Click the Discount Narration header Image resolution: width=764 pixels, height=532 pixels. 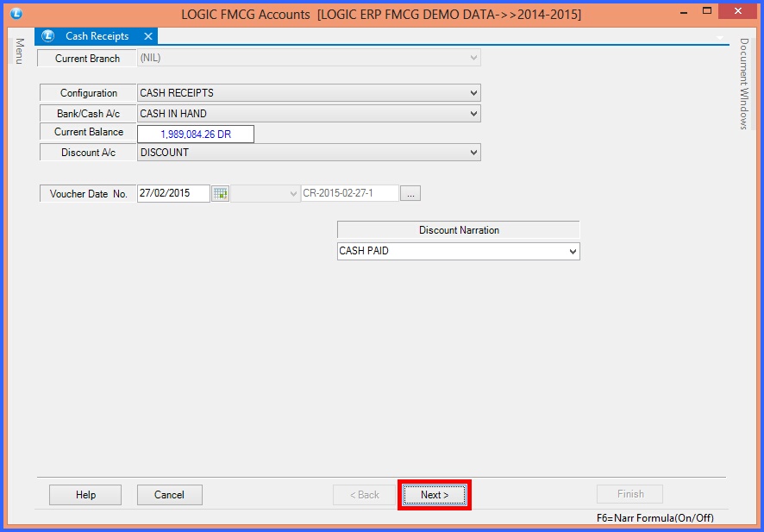pos(459,230)
